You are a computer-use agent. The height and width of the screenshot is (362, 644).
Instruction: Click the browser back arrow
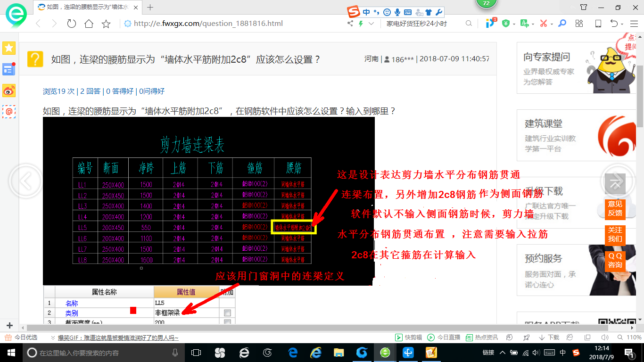38,24
